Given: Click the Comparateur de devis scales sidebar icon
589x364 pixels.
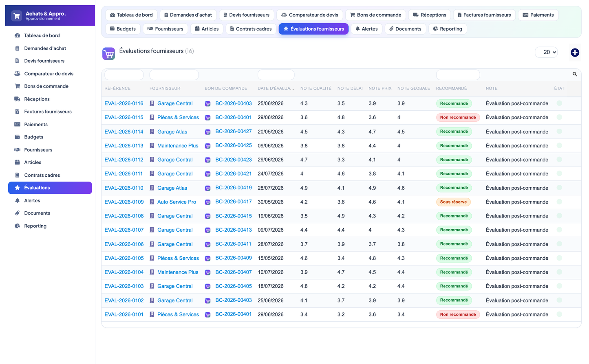Looking at the screenshot, I should 17,74.
